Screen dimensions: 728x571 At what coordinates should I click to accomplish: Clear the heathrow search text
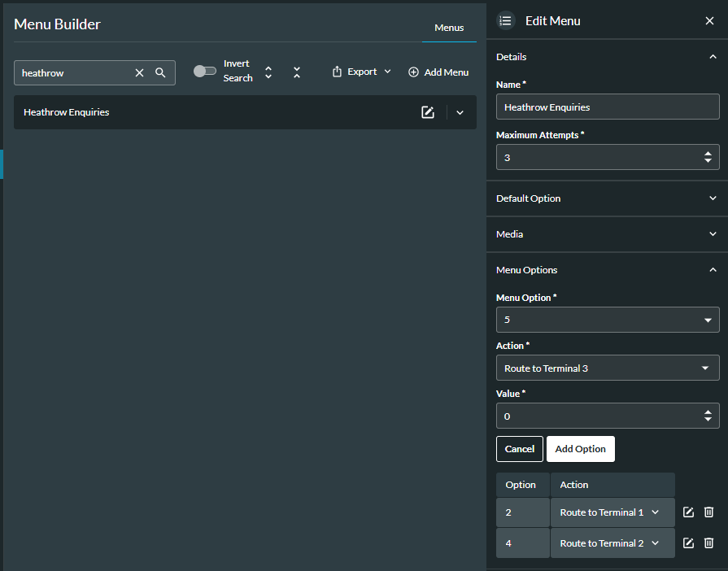pos(139,73)
